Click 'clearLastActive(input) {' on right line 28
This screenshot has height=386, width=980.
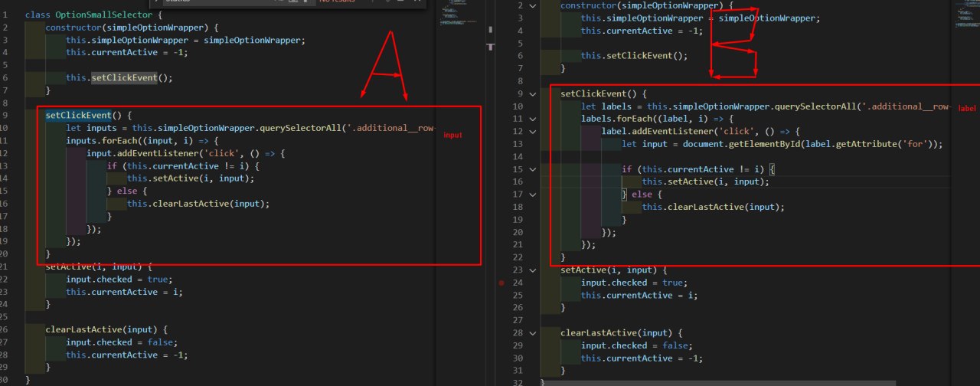click(622, 332)
